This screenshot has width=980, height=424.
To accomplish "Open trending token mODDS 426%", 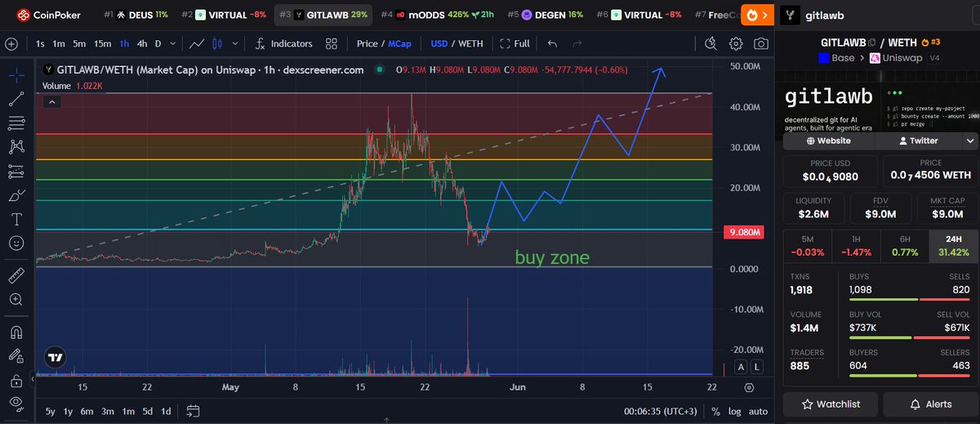I will click(437, 15).
